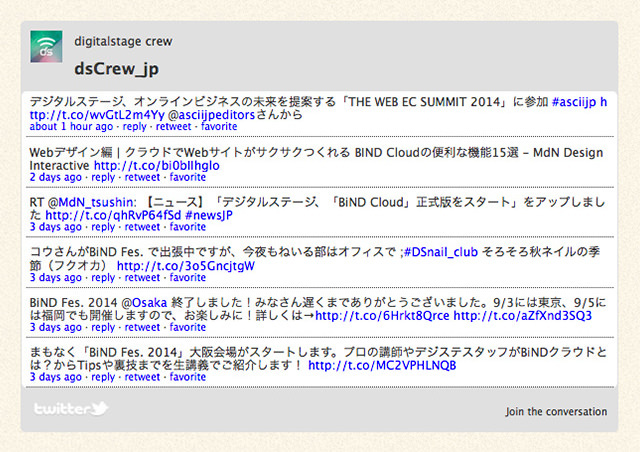
Task: Open the t.co/6Hrkt8Qrce link
Action: coord(382,316)
